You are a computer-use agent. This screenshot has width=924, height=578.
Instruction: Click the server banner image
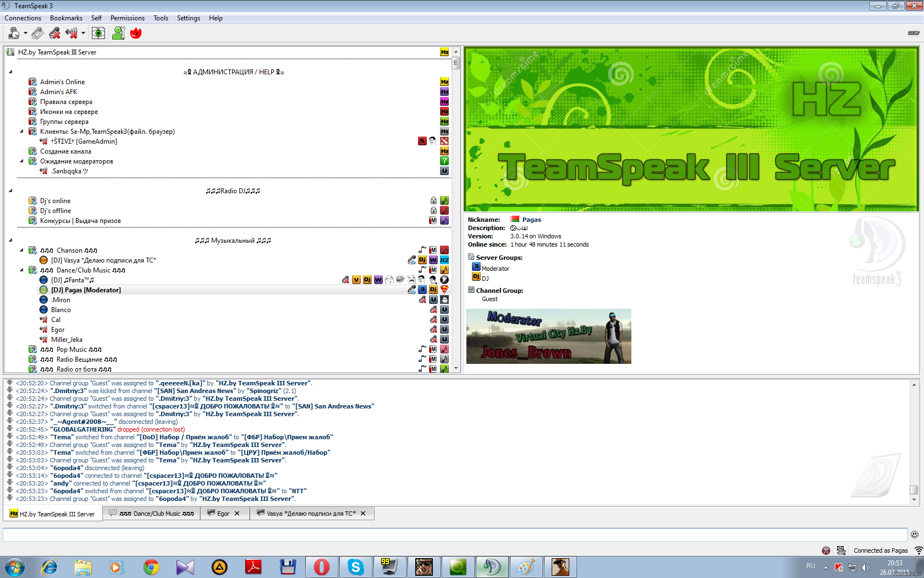[x=691, y=129]
